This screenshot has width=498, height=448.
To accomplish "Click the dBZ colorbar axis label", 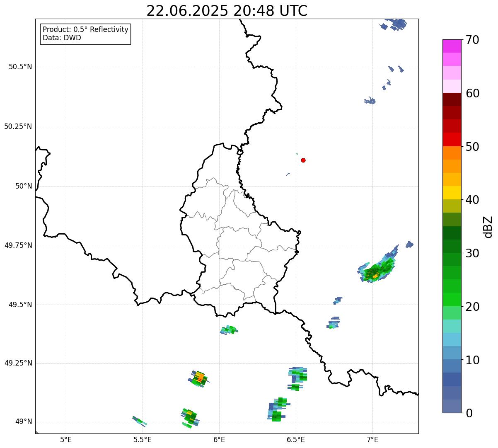I will tap(488, 227).
